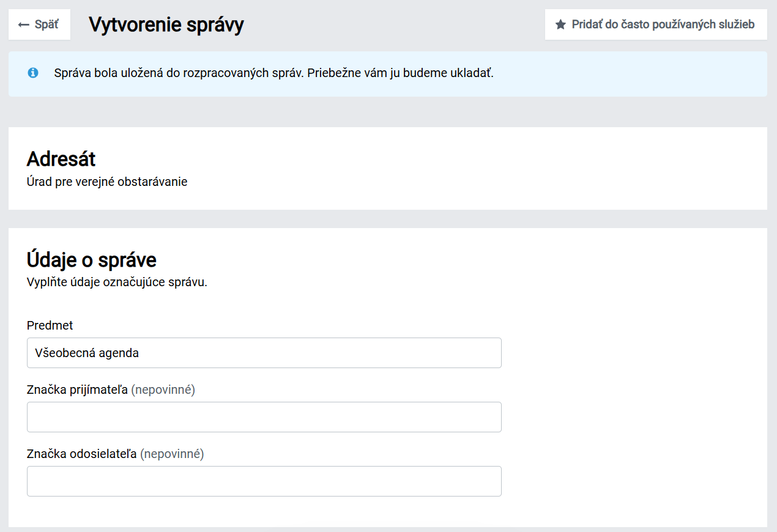The image size is (777, 532).
Task: Click the Adresát section heading
Action: click(x=61, y=159)
